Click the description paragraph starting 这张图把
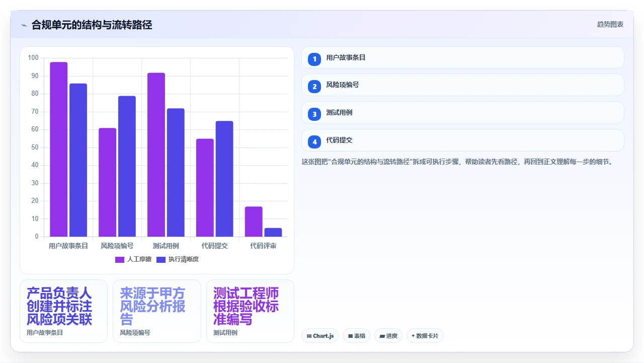This screenshot has width=644, height=363. click(x=457, y=162)
